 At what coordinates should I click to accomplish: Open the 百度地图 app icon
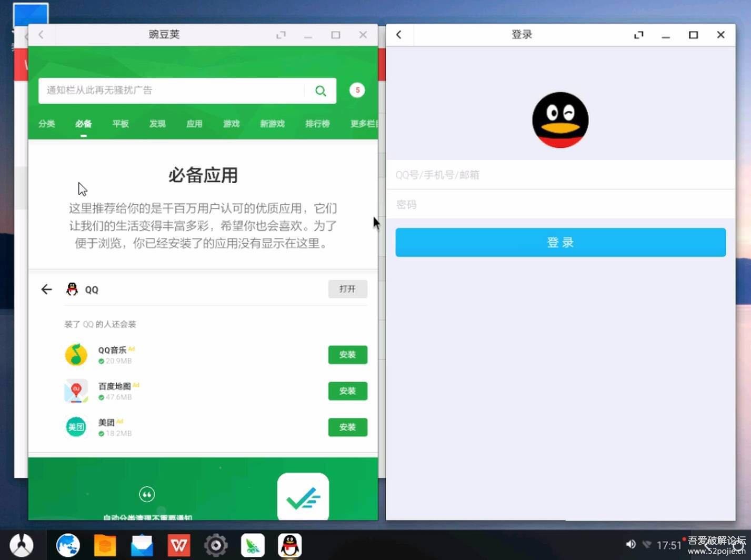(x=76, y=391)
